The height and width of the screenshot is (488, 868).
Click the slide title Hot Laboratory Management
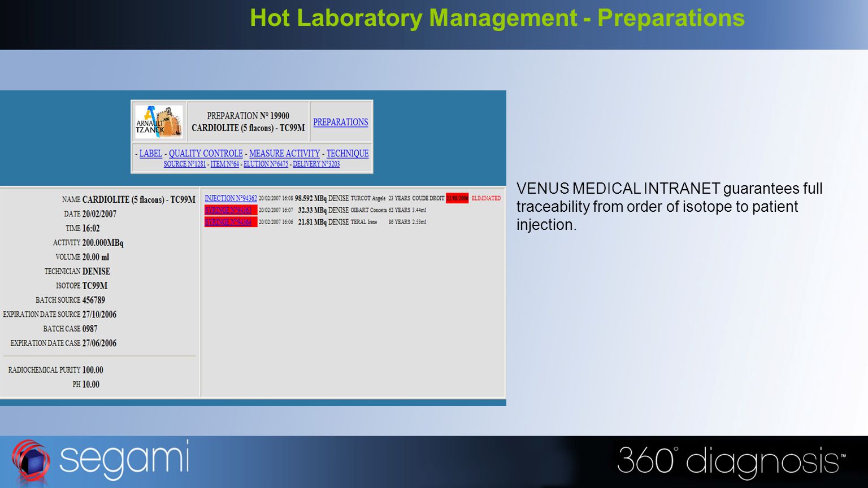click(x=497, y=18)
